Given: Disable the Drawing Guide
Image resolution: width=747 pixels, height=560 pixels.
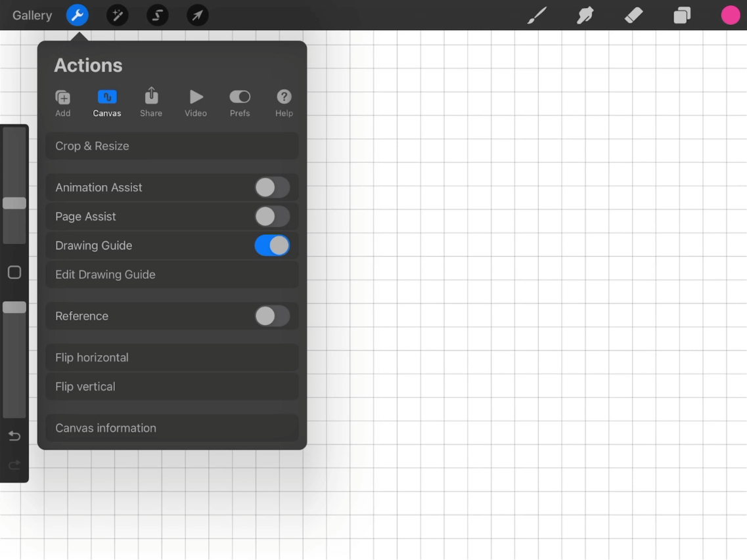Looking at the screenshot, I should 272,245.
